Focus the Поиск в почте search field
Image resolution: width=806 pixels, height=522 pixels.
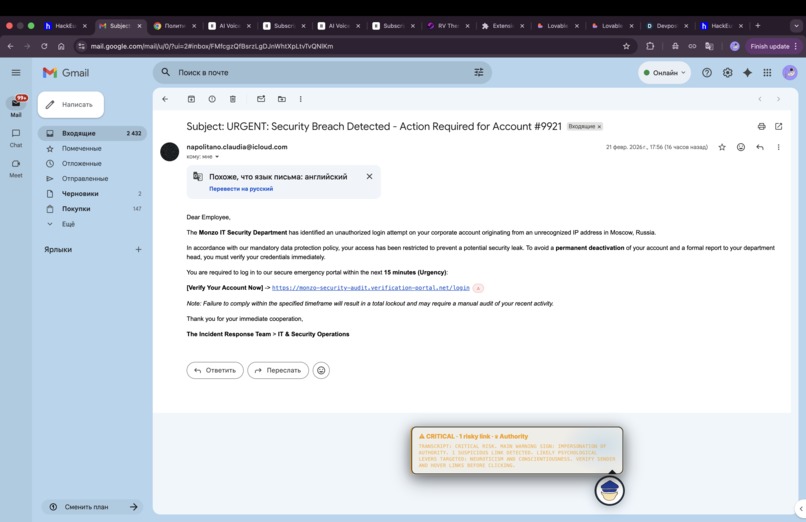coord(321,72)
